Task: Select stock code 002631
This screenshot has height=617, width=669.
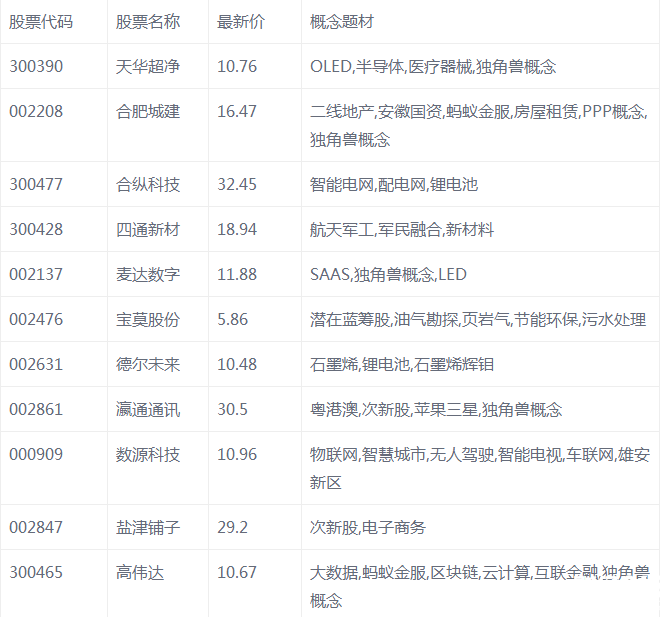Action: 36,365
